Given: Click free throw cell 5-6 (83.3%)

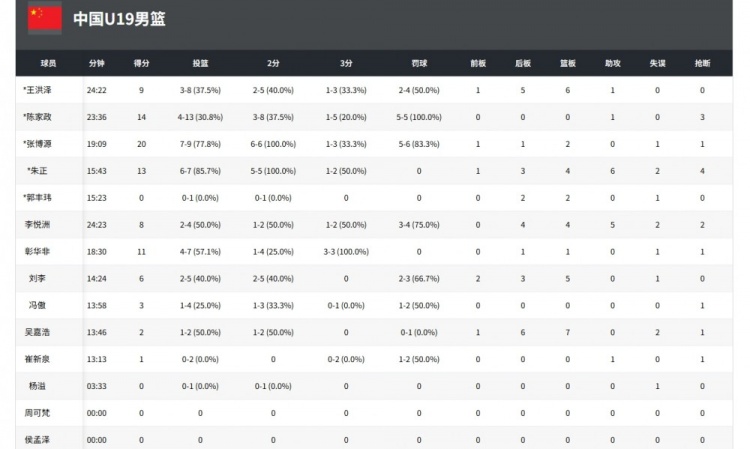Looking at the screenshot, I should (x=419, y=144).
